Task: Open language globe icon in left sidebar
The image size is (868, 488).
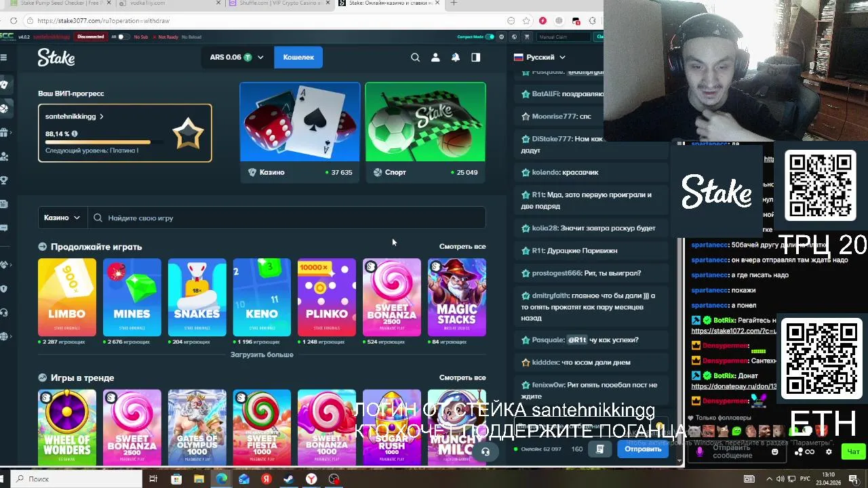Action: point(3,336)
